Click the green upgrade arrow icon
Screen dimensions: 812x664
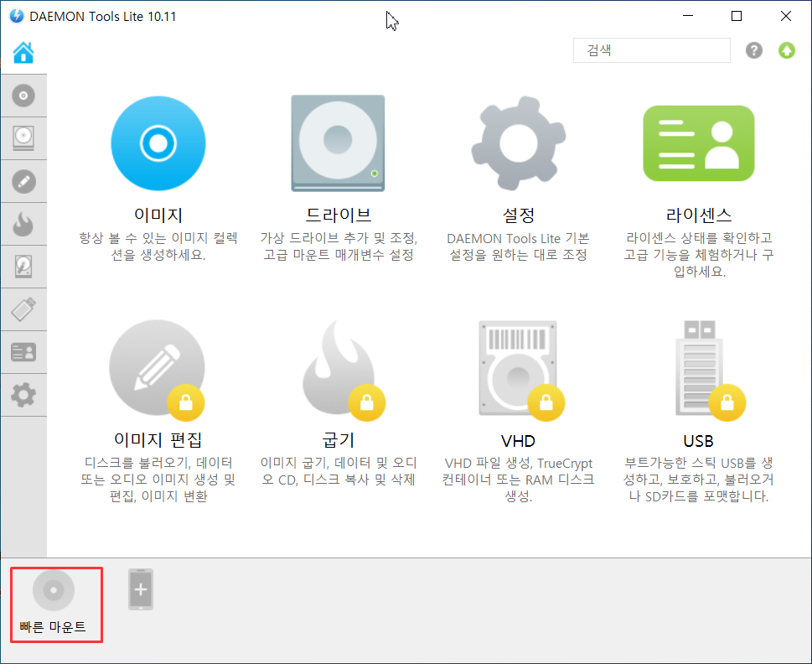pyautogui.click(x=787, y=50)
